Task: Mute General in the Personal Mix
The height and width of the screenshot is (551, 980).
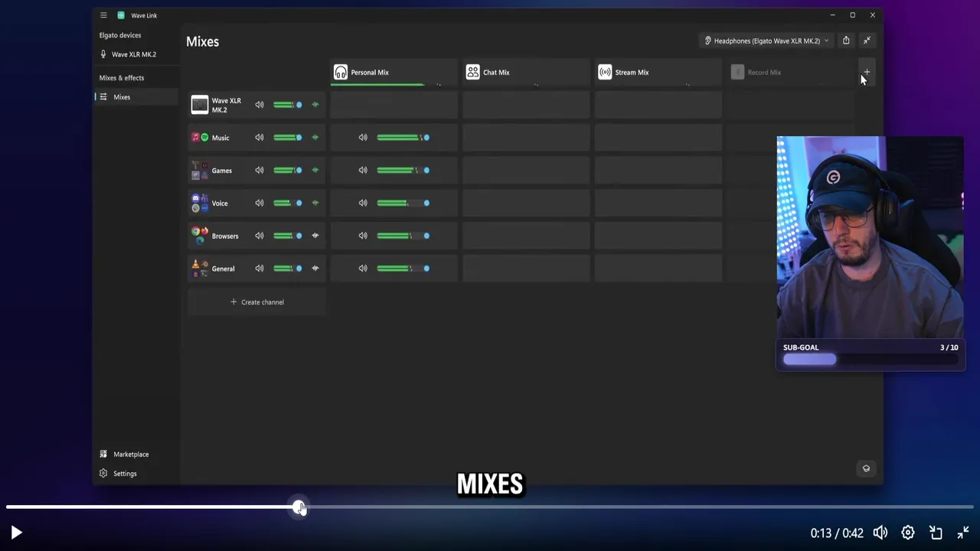Action: coord(363,269)
